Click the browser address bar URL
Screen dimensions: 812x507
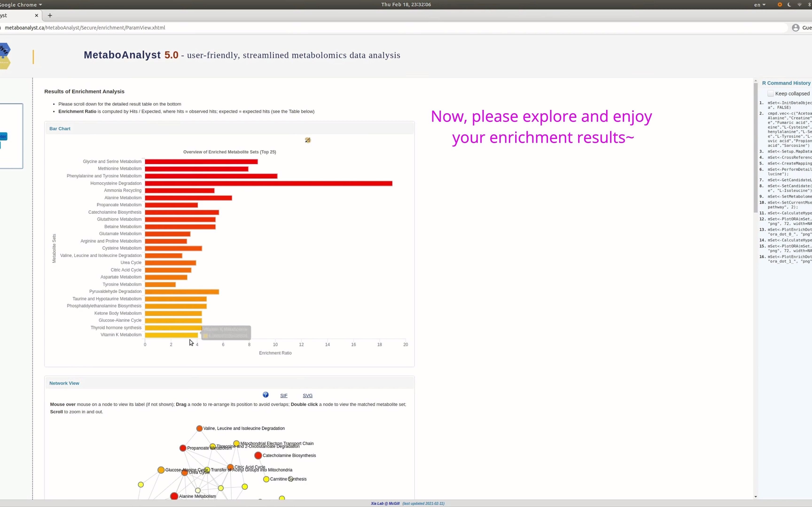click(85, 28)
